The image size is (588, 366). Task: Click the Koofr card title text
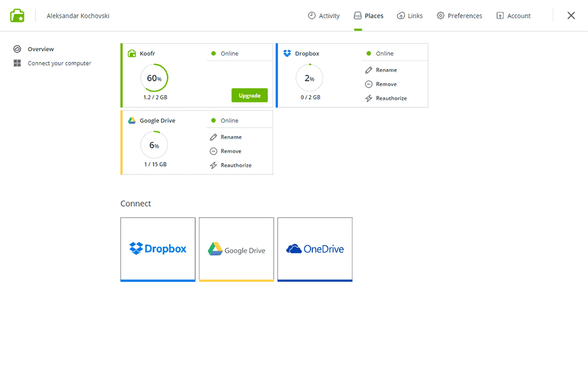(x=148, y=53)
